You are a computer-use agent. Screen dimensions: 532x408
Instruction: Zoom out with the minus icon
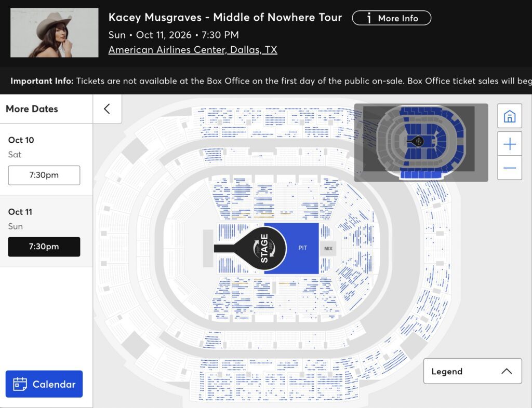click(x=510, y=168)
